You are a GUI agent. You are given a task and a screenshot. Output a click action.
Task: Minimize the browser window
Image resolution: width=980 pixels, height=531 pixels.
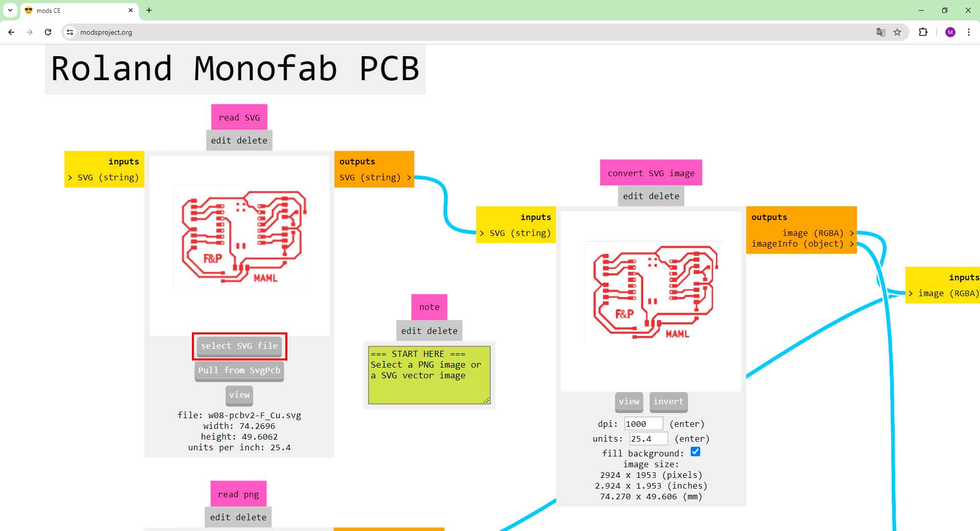click(921, 10)
